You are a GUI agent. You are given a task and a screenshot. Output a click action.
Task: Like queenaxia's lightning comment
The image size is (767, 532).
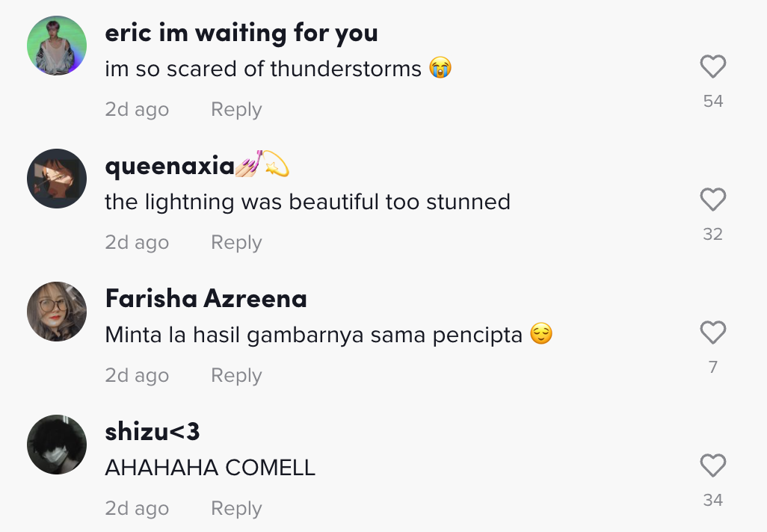click(x=712, y=199)
